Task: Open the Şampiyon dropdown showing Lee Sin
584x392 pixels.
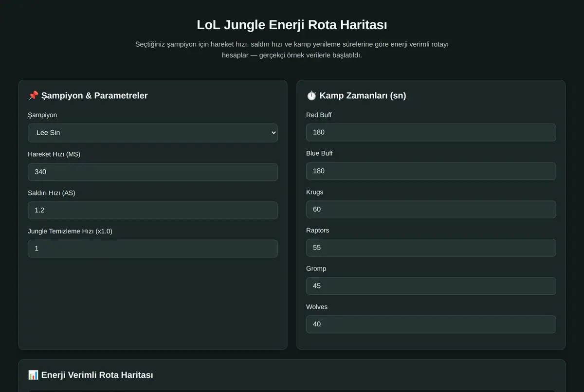Action: tap(153, 133)
